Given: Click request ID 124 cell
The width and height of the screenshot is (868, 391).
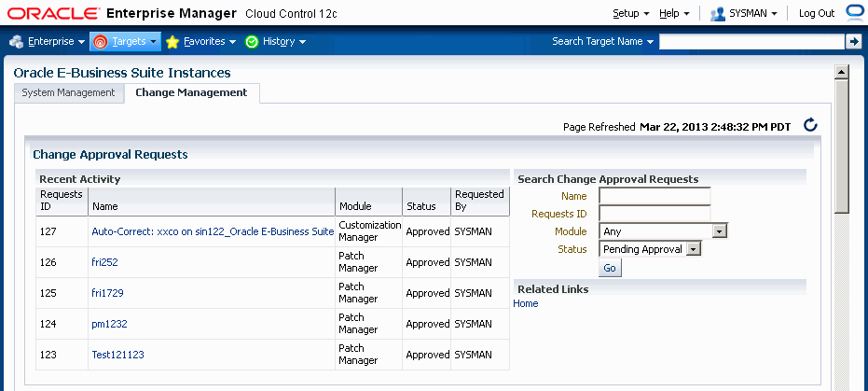Looking at the screenshot, I should [62, 324].
